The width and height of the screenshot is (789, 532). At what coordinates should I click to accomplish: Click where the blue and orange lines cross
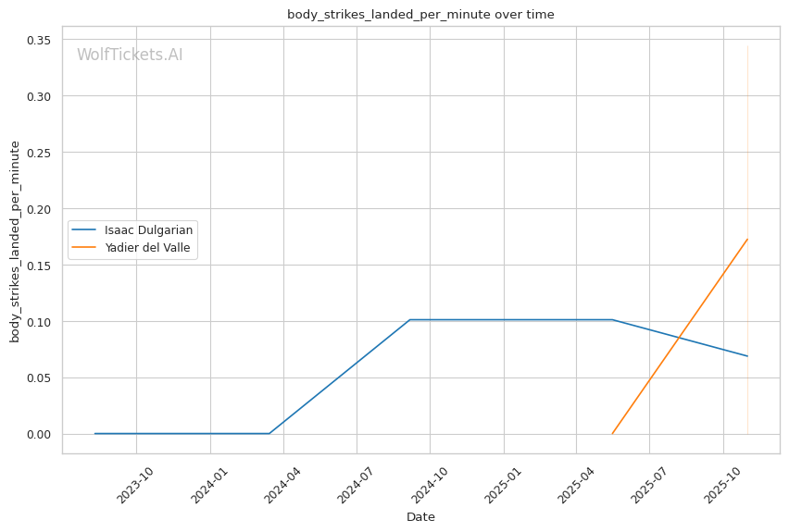681,340
